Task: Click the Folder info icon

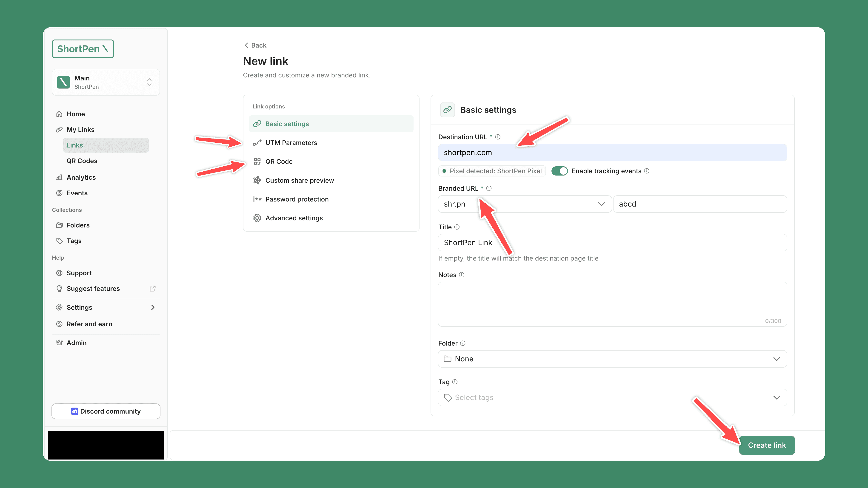Action: 463,343
